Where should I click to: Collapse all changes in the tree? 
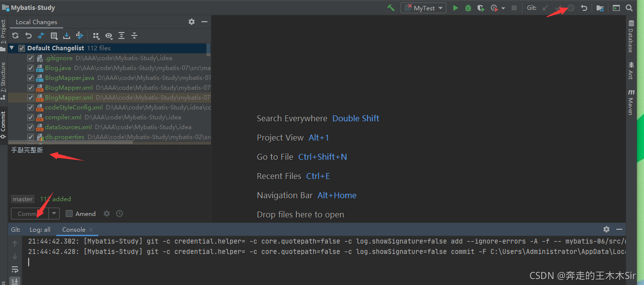(134, 36)
